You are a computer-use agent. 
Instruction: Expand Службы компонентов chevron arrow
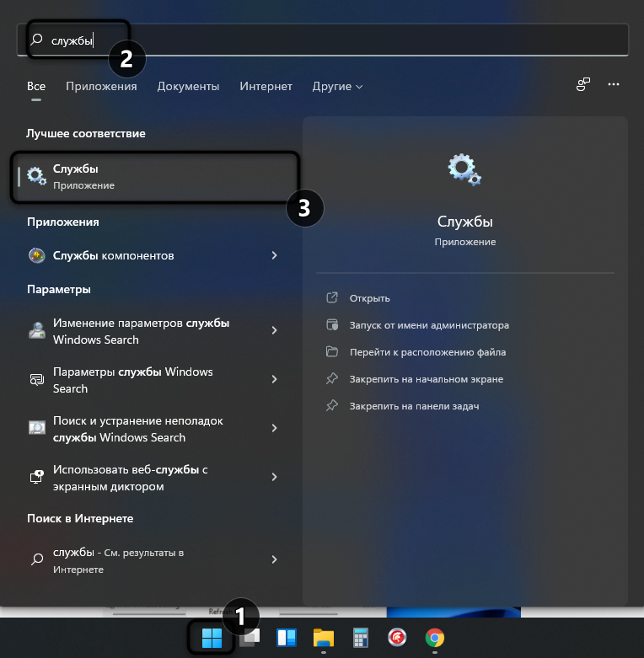coord(274,255)
